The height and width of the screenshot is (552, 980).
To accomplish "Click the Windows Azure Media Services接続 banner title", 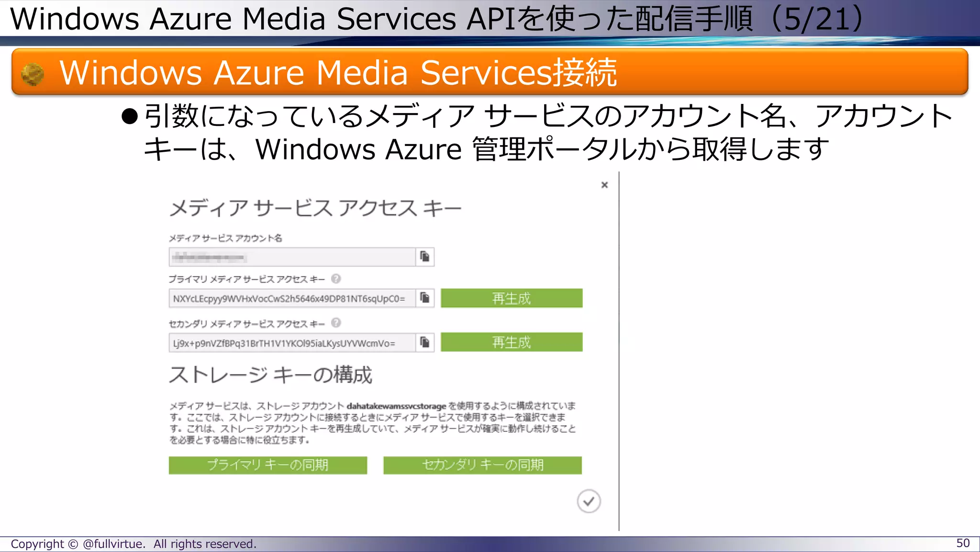I will click(x=338, y=73).
